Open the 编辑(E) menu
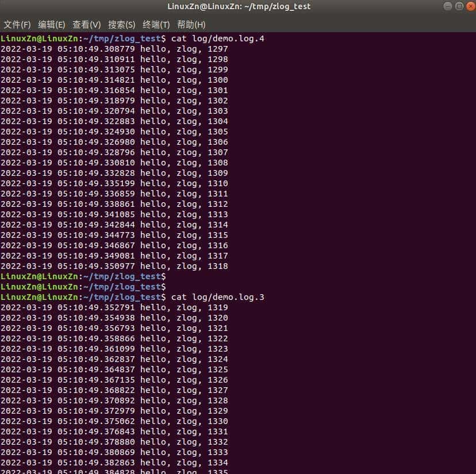 click(52, 25)
